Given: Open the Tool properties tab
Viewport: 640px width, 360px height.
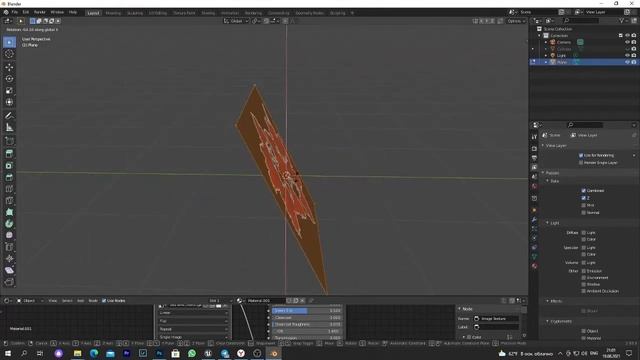Looking at the screenshot, I should 534,137.
